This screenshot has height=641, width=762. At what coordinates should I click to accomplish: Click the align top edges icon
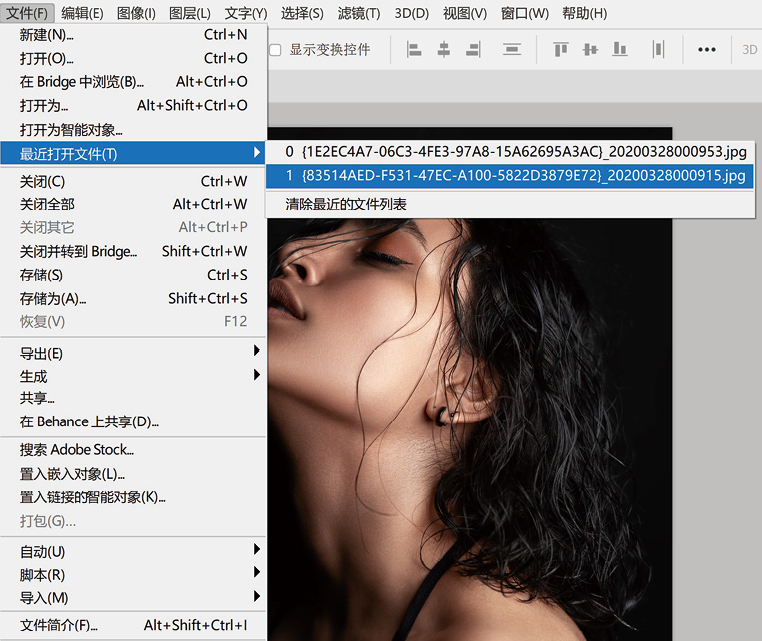(561, 50)
